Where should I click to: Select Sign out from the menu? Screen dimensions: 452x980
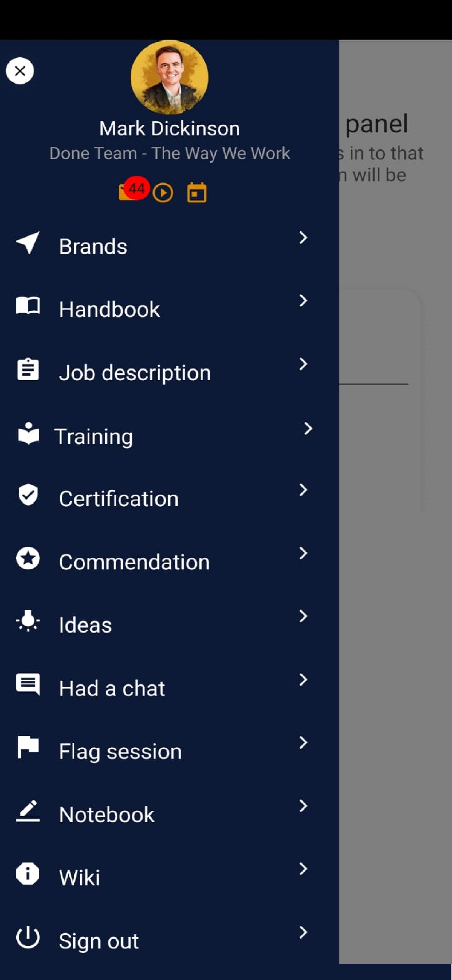[98, 941]
